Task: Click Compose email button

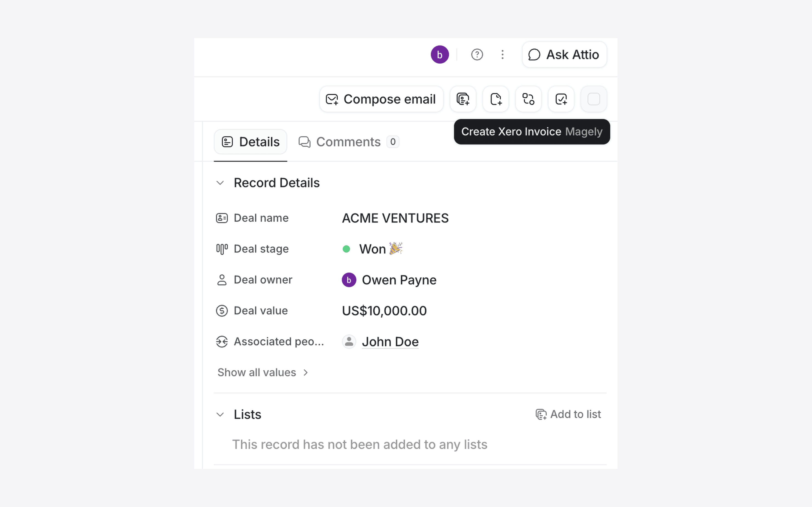Action: pos(381,99)
